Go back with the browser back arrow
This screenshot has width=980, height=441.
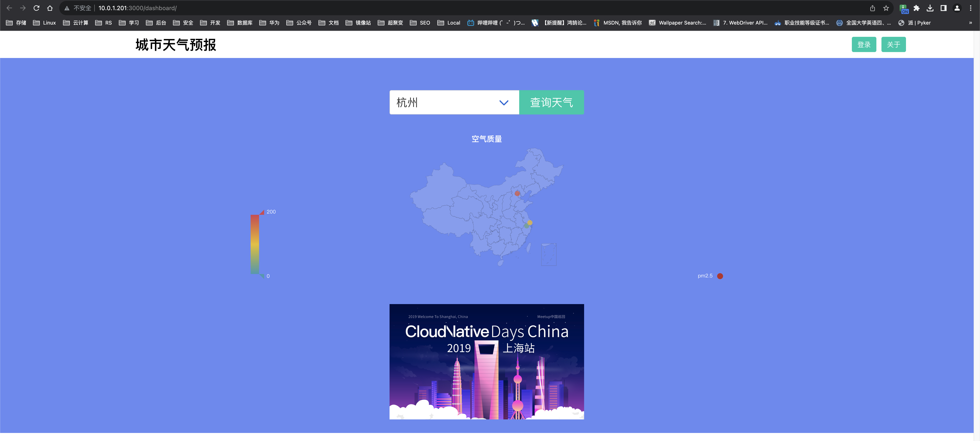click(10, 8)
